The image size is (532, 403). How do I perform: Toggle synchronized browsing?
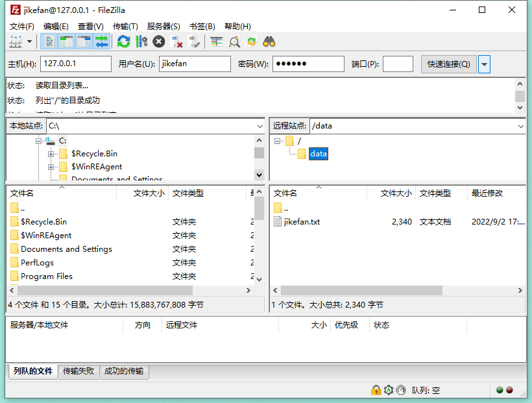tap(252, 42)
